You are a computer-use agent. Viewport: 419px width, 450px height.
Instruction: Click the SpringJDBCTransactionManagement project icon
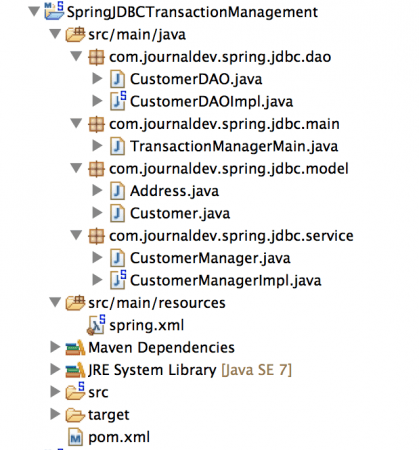54,11
